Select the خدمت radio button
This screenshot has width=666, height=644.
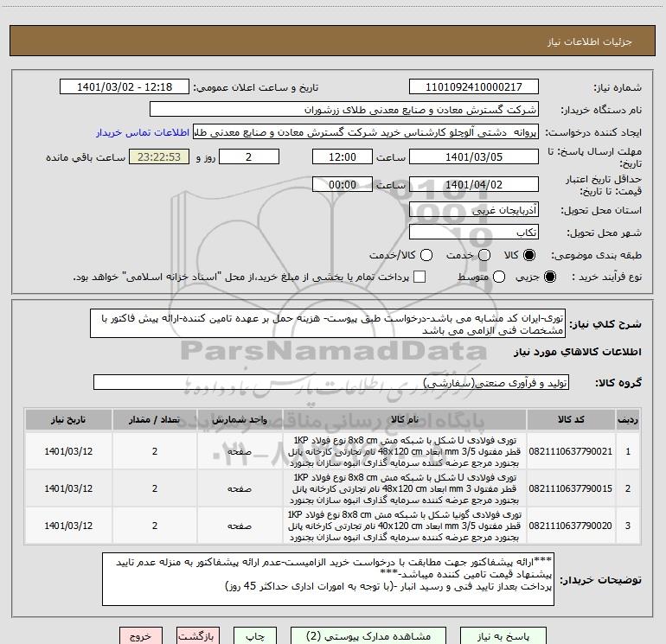[484, 255]
